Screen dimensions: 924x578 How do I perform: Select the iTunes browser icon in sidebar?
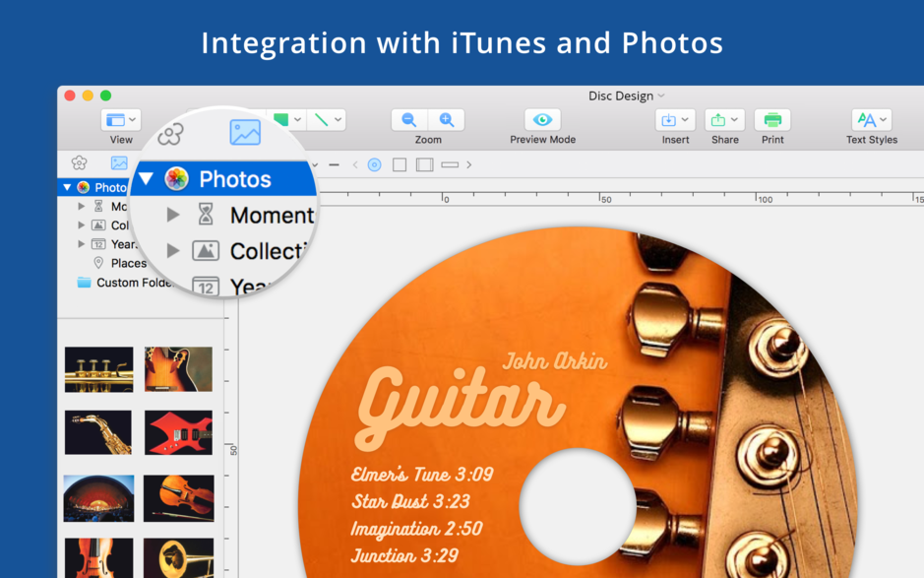point(79,162)
